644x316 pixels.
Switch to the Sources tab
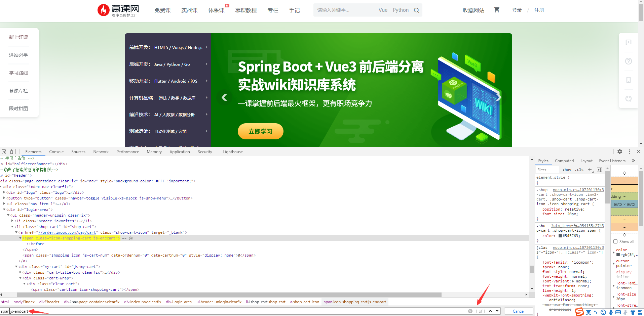[x=78, y=152]
